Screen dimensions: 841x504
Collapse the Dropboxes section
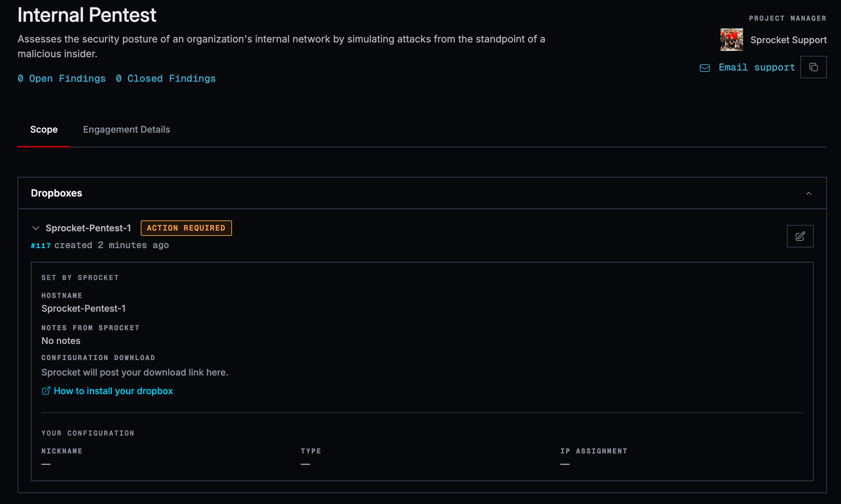pyautogui.click(x=809, y=193)
